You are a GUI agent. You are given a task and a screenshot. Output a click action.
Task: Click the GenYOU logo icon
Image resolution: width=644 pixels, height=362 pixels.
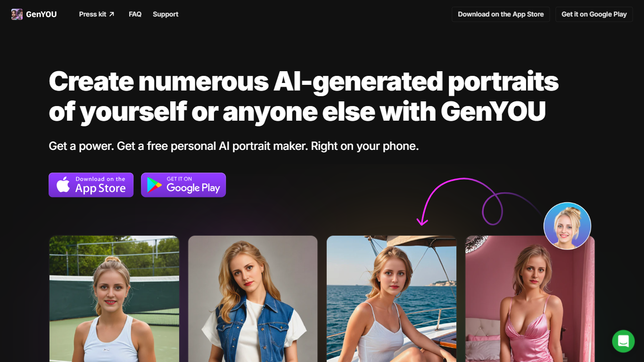[17, 14]
